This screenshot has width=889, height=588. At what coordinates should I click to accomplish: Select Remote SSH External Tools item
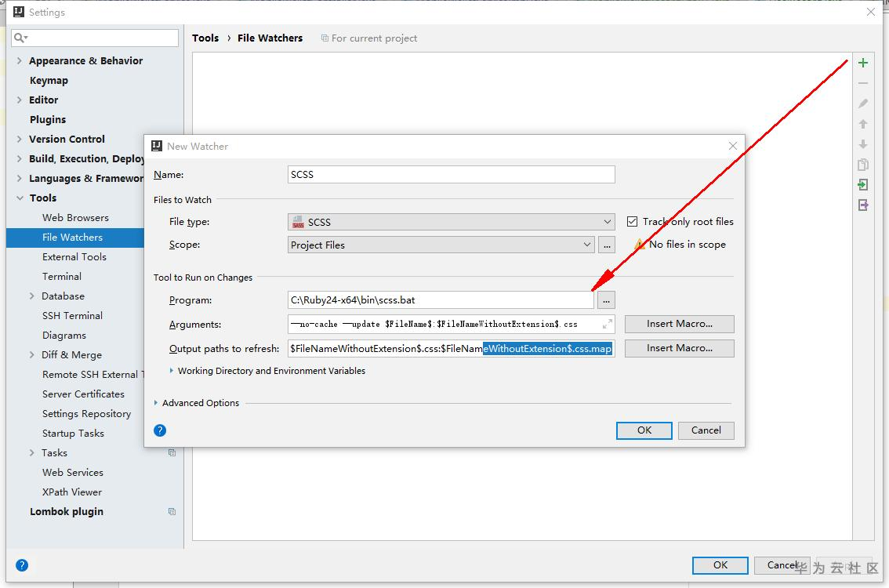[93, 374]
